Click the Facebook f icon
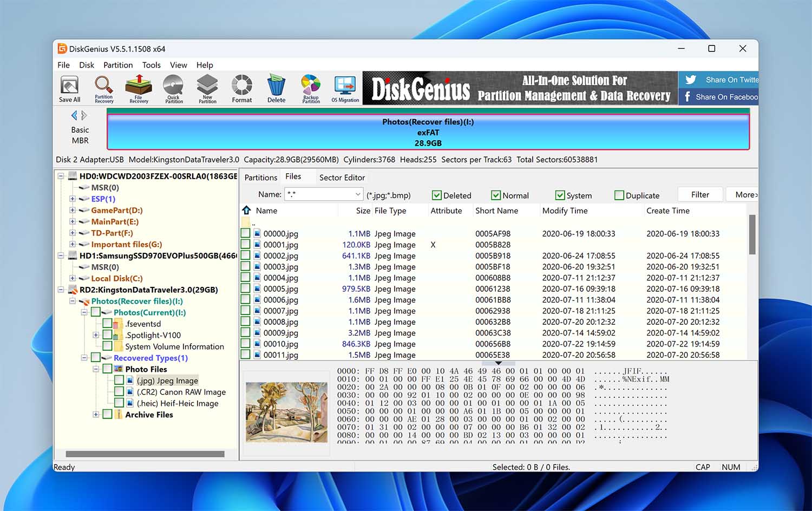 pos(687,97)
